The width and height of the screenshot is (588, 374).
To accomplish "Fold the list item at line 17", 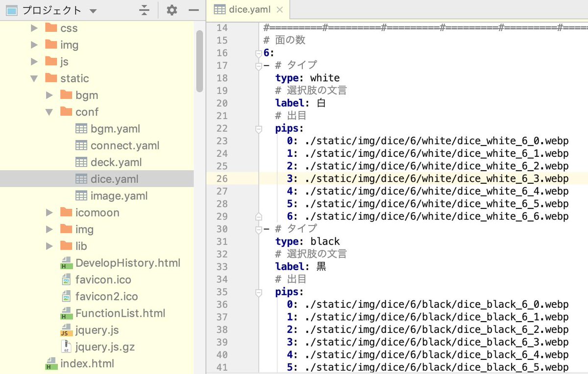I will tap(259, 66).
